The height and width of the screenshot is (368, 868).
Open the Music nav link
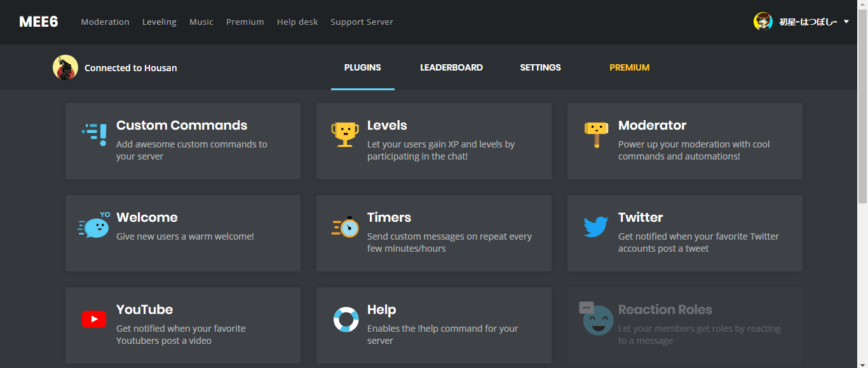click(x=201, y=22)
